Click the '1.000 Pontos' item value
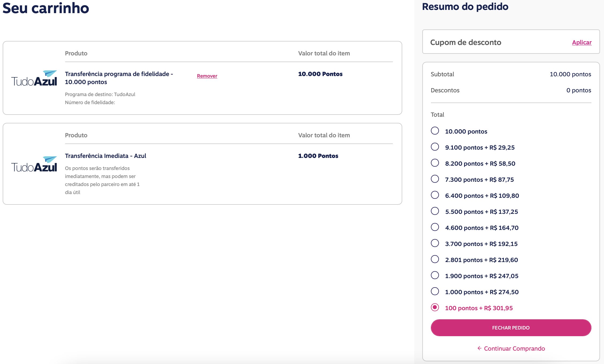 [318, 156]
